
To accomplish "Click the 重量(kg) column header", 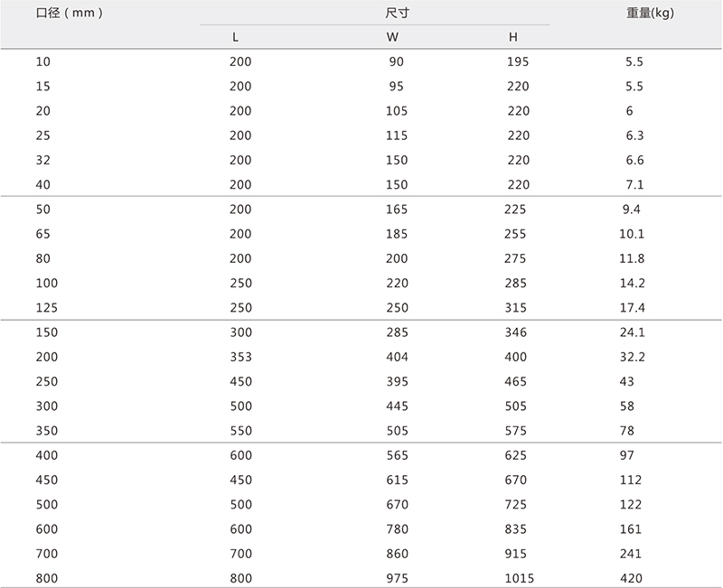I will coord(650,13).
